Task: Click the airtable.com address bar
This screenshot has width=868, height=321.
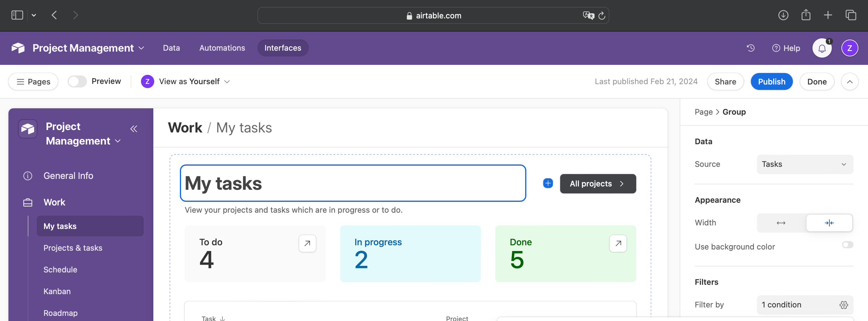Action: coord(433,15)
